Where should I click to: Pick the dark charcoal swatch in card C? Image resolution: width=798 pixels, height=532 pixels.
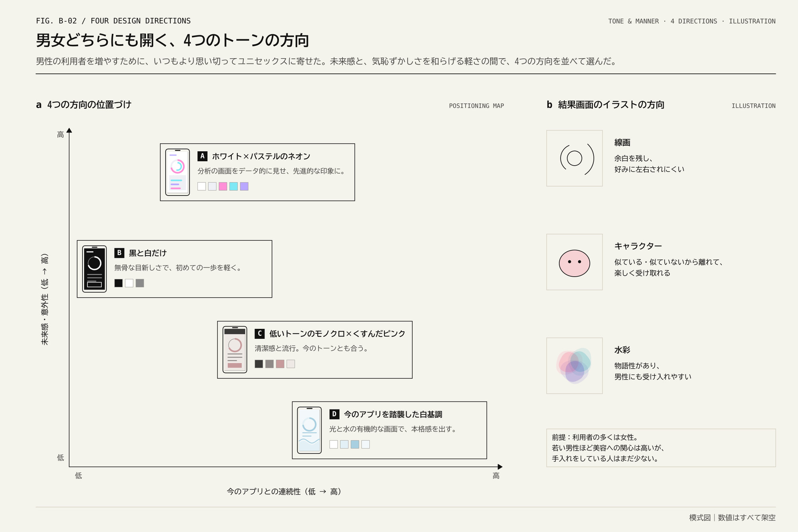click(x=259, y=364)
